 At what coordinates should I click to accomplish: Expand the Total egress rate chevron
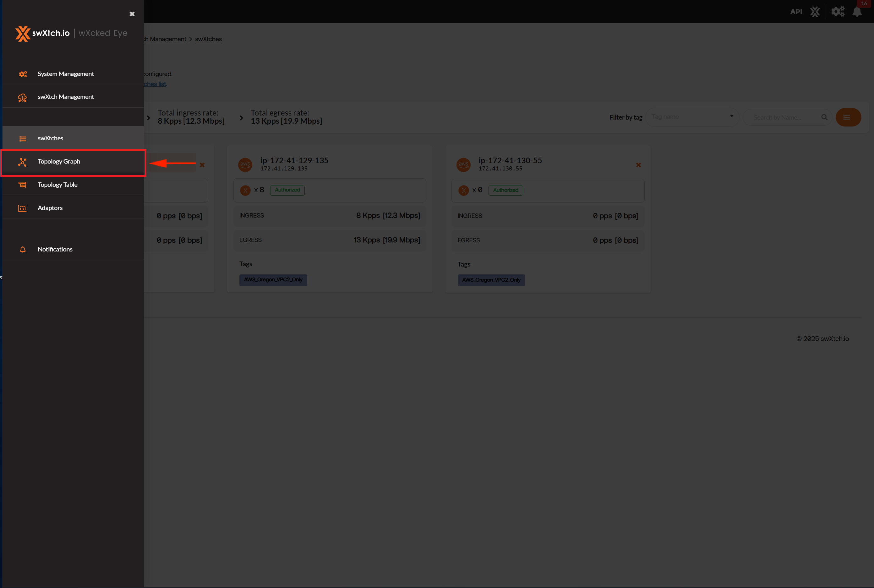(241, 118)
